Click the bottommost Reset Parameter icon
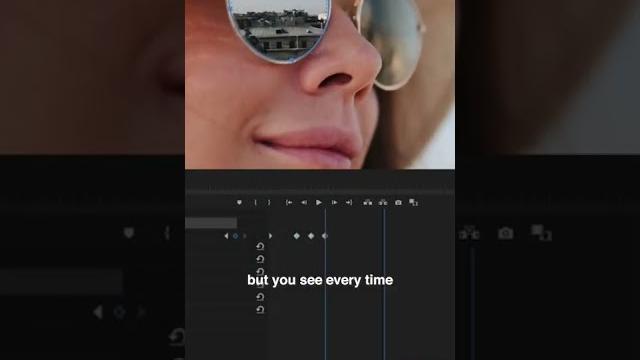640x360 pixels. (x=260, y=309)
